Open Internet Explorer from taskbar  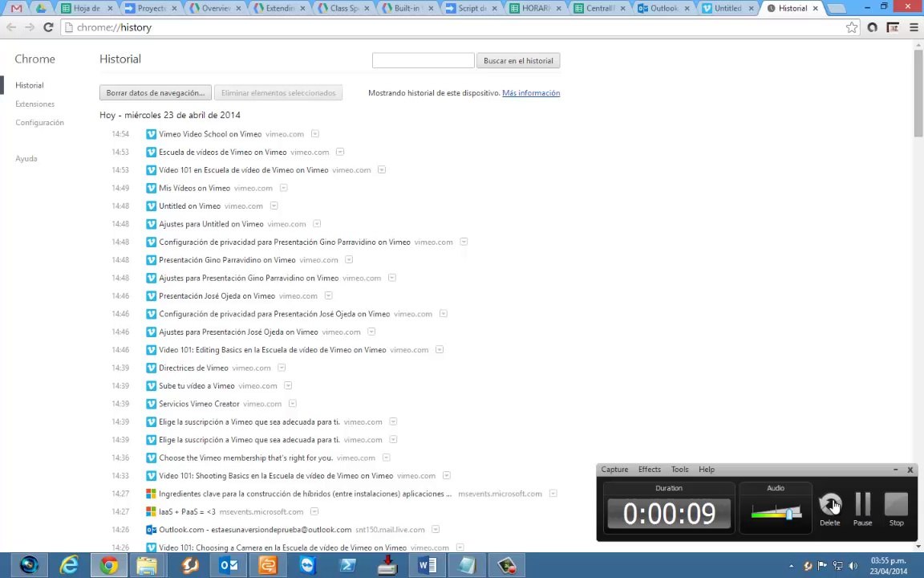pyautogui.click(x=69, y=566)
